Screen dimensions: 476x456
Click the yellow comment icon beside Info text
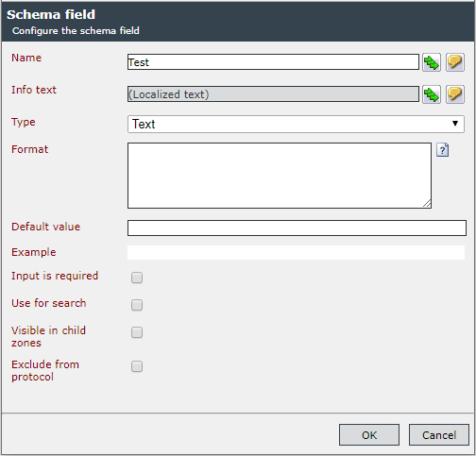click(455, 94)
